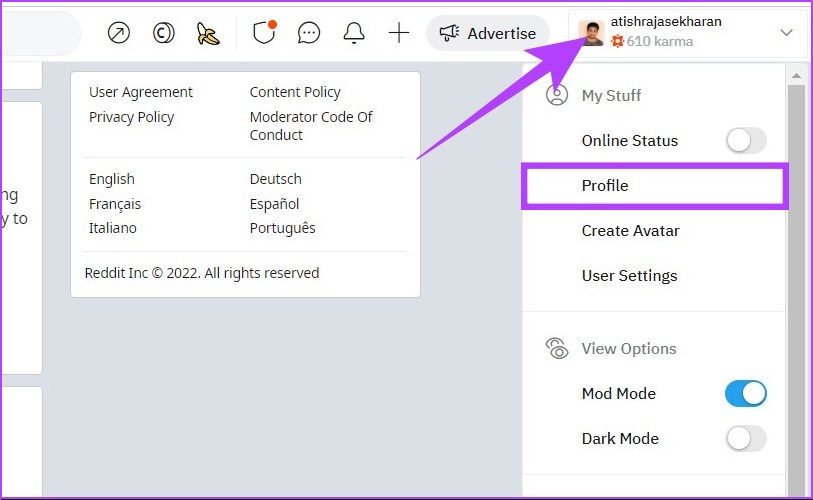The image size is (813, 500).
Task: Click the banana icon in the header
Action: pos(208,34)
